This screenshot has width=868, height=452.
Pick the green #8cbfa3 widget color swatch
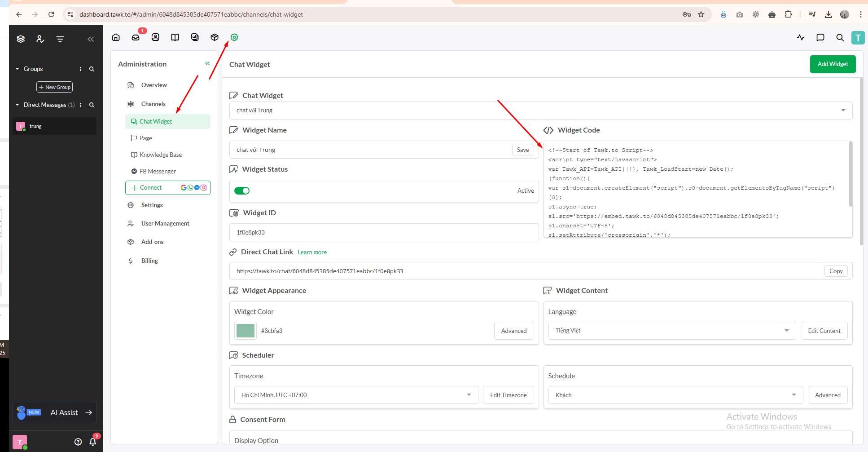click(x=245, y=331)
